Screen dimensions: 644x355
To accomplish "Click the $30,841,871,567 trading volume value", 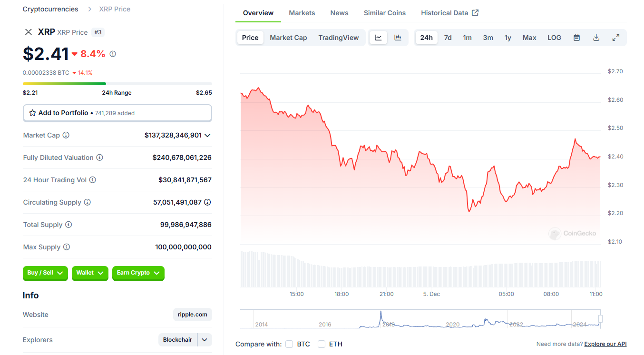I will click(185, 180).
